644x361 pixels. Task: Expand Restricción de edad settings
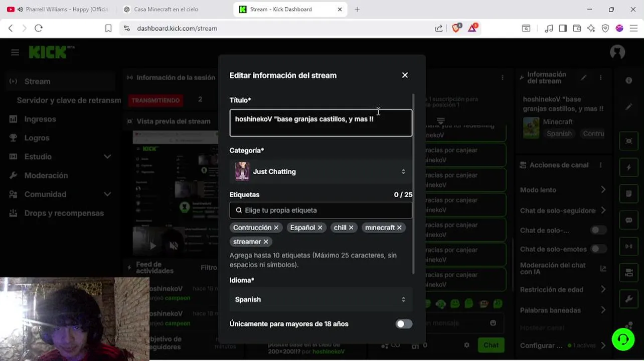click(x=603, y=290)
